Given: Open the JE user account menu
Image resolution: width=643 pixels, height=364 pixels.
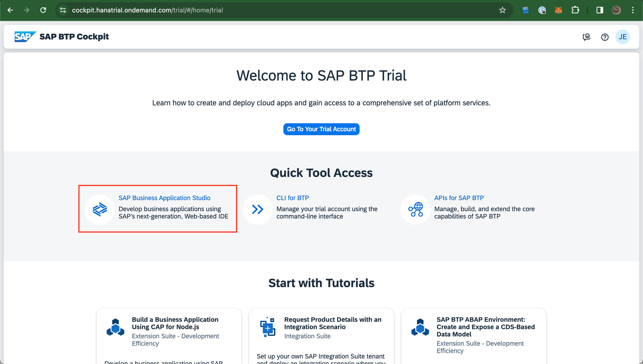Looking at the screenshot, I should pos(623,37).
